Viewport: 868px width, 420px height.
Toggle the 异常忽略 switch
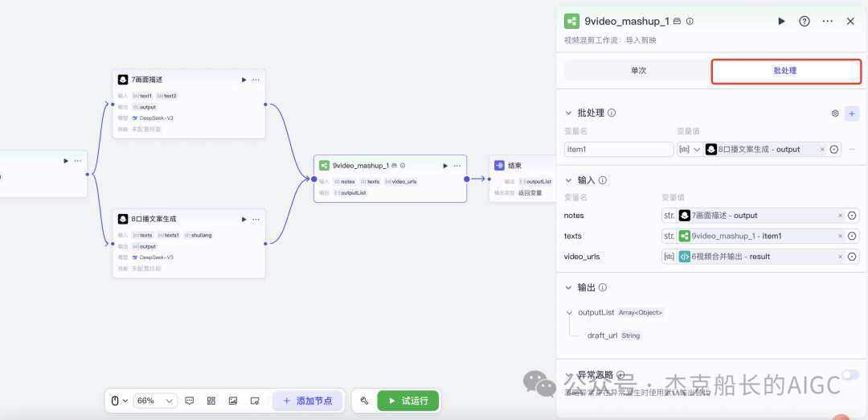coord(850,375)
